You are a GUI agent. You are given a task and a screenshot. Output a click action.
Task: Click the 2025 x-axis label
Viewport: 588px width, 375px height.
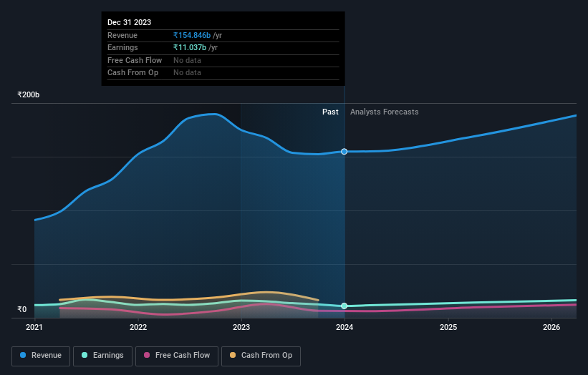pos(448,327)
